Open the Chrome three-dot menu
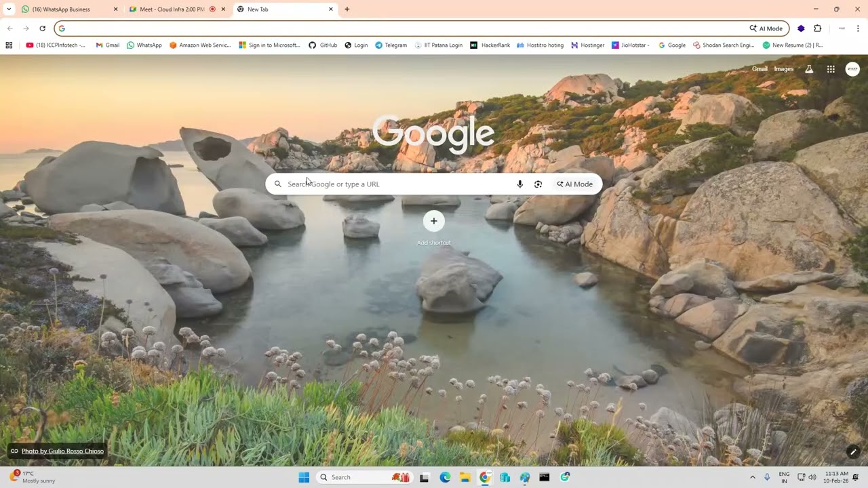This screenshot has height=488, width=868. pyautogui.click(x=858, y=28)
